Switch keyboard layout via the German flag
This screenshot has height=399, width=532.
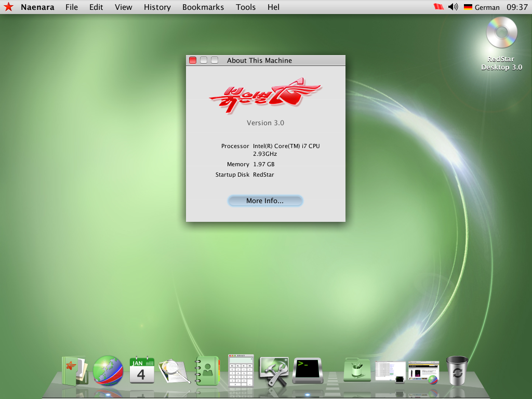pyautogui.click(x=468, y=7)
